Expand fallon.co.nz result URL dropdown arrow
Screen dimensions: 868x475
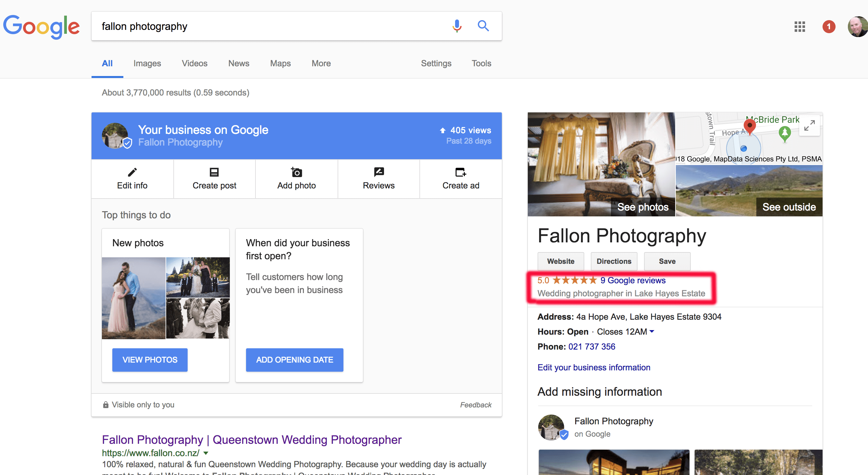(205, 453)
